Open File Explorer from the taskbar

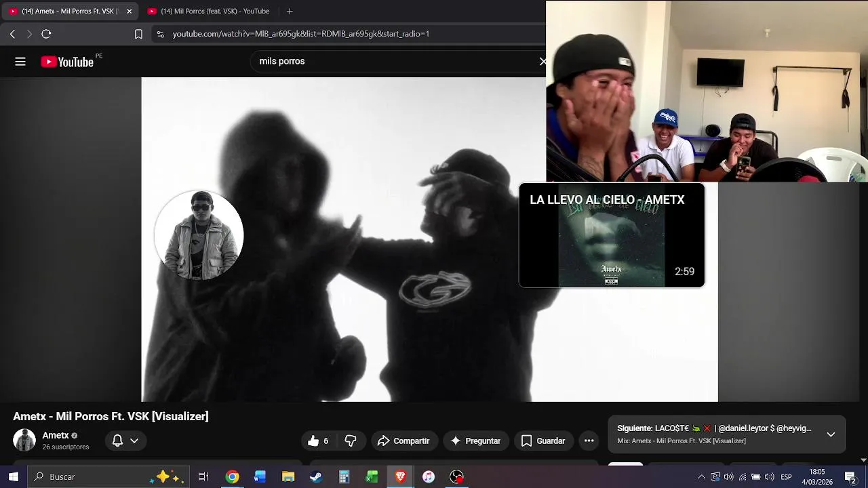pos(288,476)
